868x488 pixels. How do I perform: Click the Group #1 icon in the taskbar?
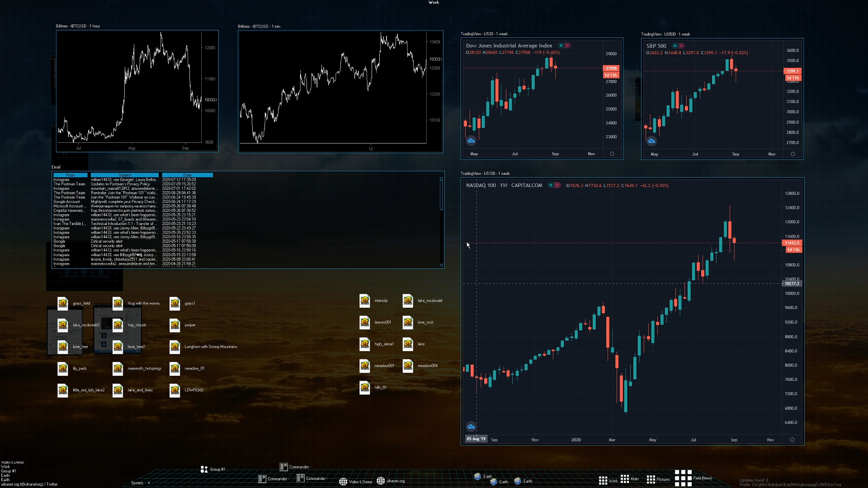tap(204, 469)
